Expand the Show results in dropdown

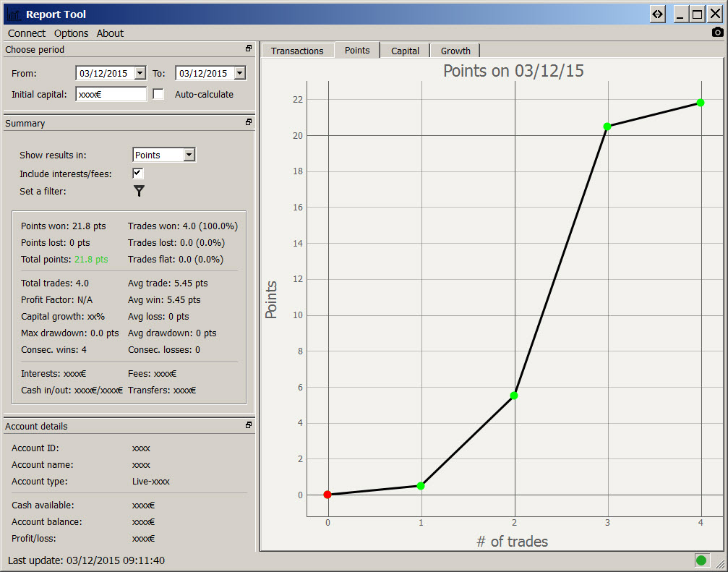(189, 155)
